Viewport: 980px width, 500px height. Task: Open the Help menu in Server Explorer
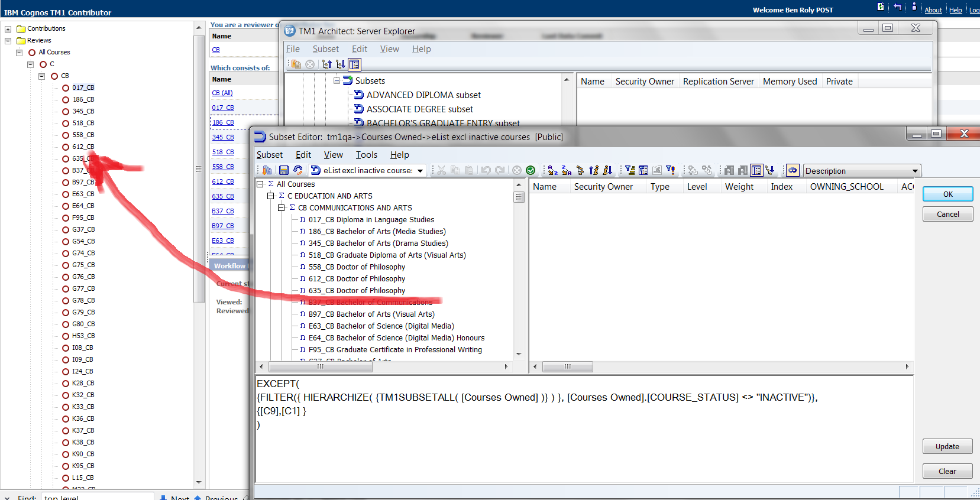point(421,49)
